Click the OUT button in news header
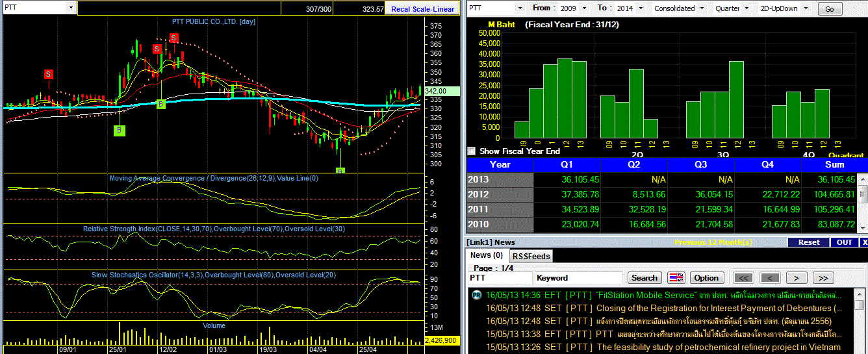Viewport: 868px width, 354px height. pos(845,242)
